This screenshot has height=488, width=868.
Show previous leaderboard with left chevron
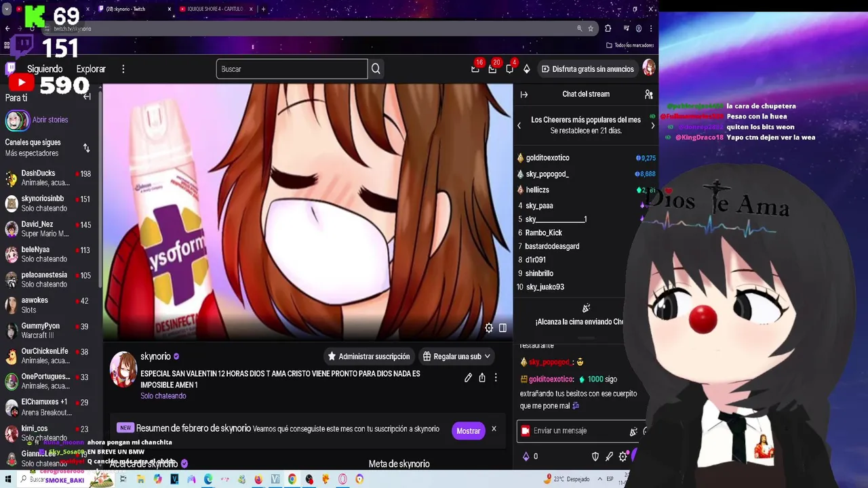pos(519,125)
